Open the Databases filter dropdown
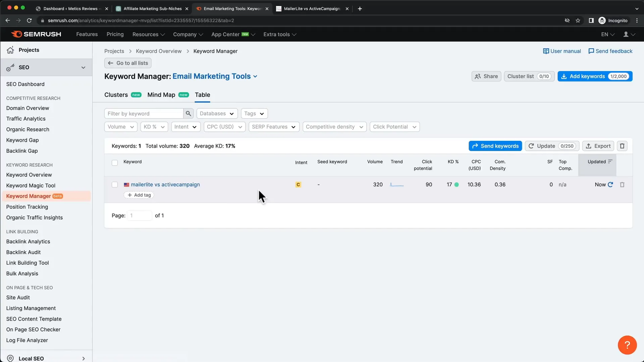 click(217, 113)
